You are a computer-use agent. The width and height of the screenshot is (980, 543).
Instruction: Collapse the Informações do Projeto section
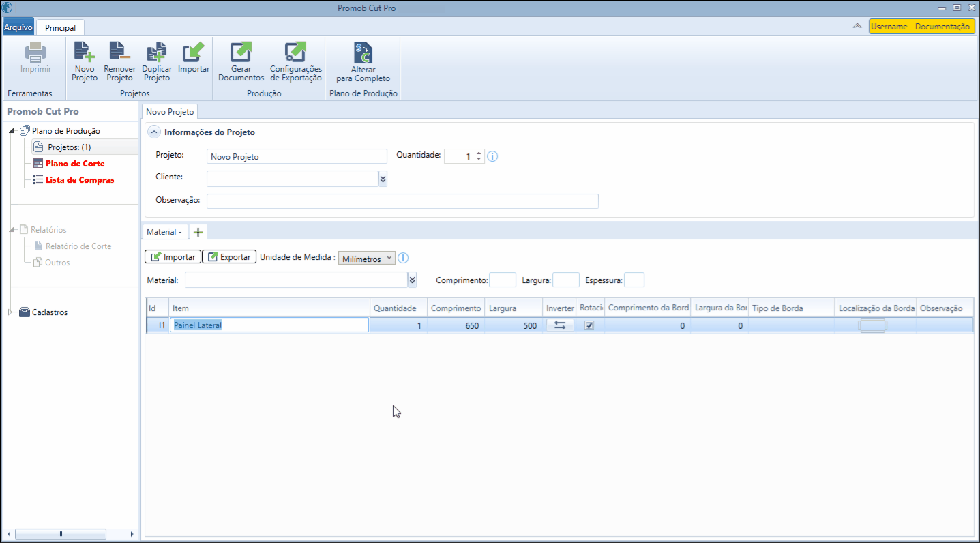(154, 132)
